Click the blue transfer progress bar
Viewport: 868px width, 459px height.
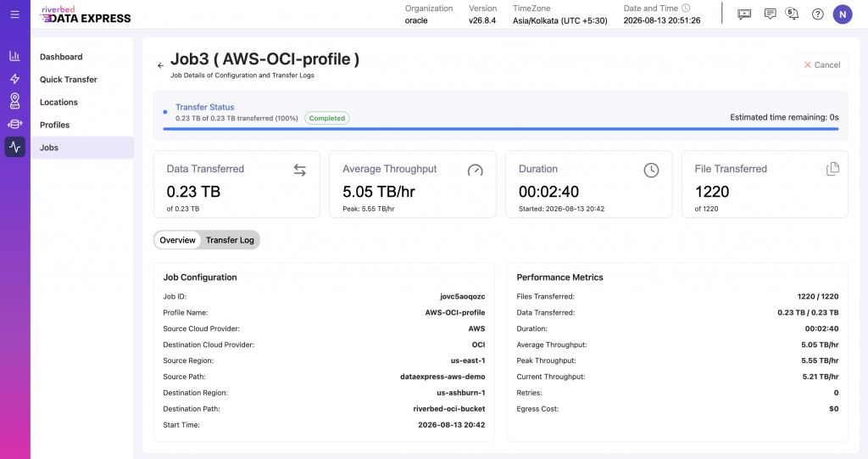[x=500, y=129]
